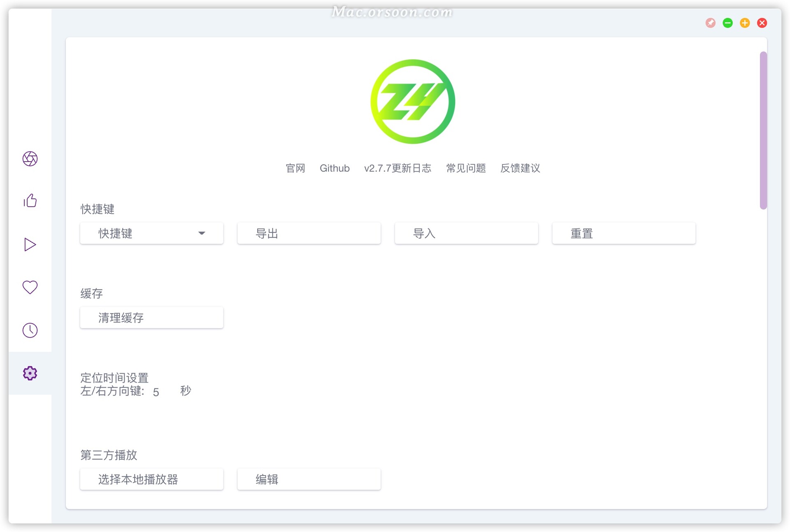The height and width of the screenshot is (532, 790).
Task: Click the 编辑 edit button
Action: [309, 479]
